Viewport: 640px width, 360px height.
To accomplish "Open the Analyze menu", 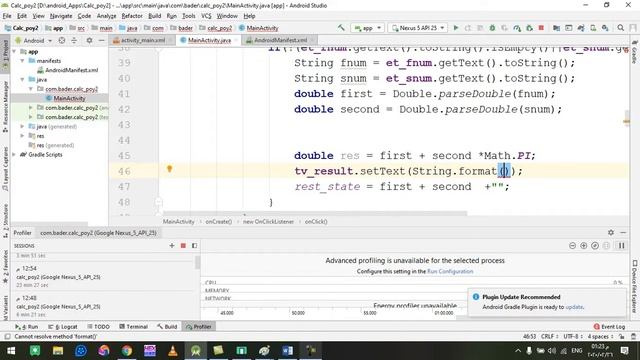I will pyautogui.click(x=107, y=16).
